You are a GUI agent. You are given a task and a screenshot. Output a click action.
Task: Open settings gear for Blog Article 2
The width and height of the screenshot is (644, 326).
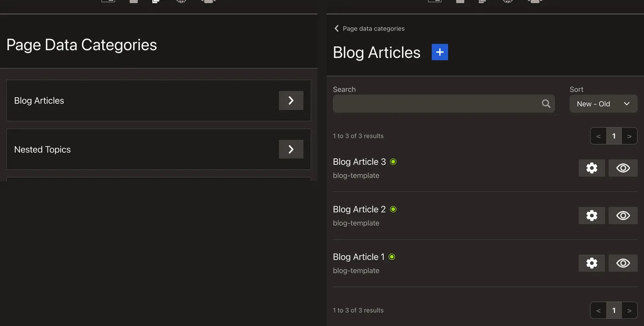pos(592,215)
